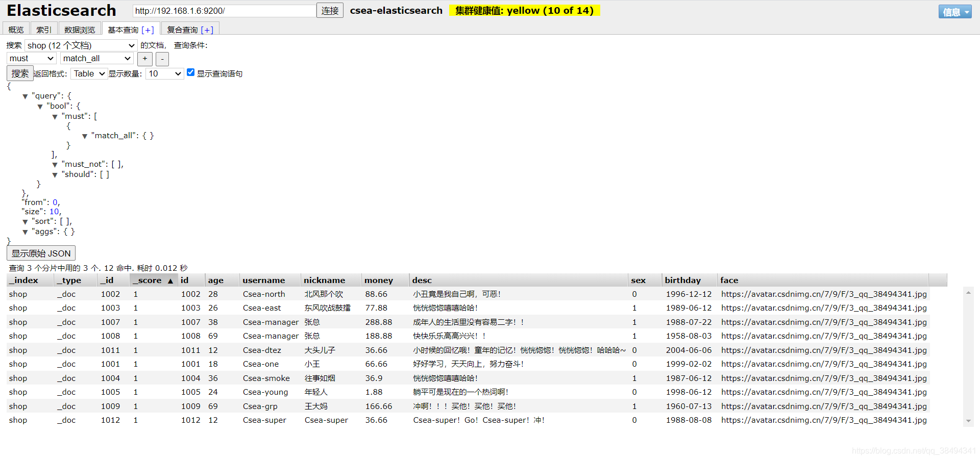Sort by the _id column header
The width and height of the screenshot is (980, 460).
[x=113, y=280]
